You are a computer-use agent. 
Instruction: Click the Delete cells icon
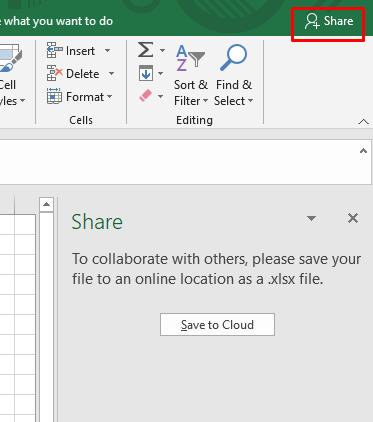click(55, 73)
